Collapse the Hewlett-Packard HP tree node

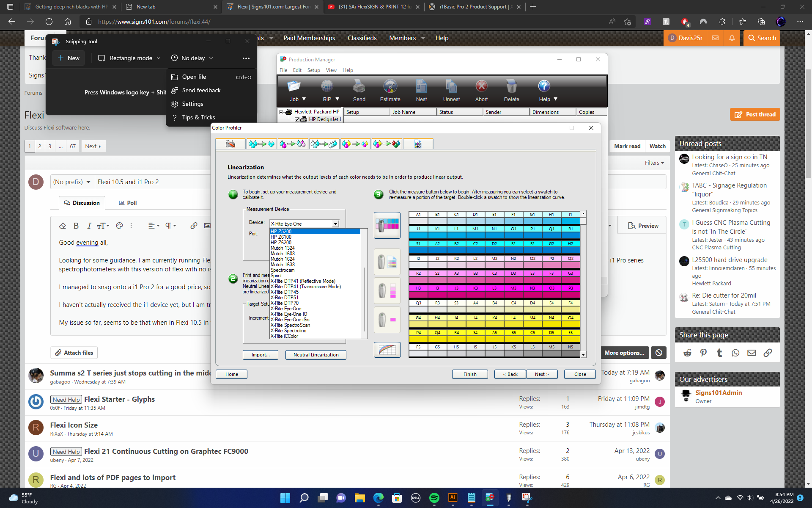pyautogui.click(x=281, y=112)
